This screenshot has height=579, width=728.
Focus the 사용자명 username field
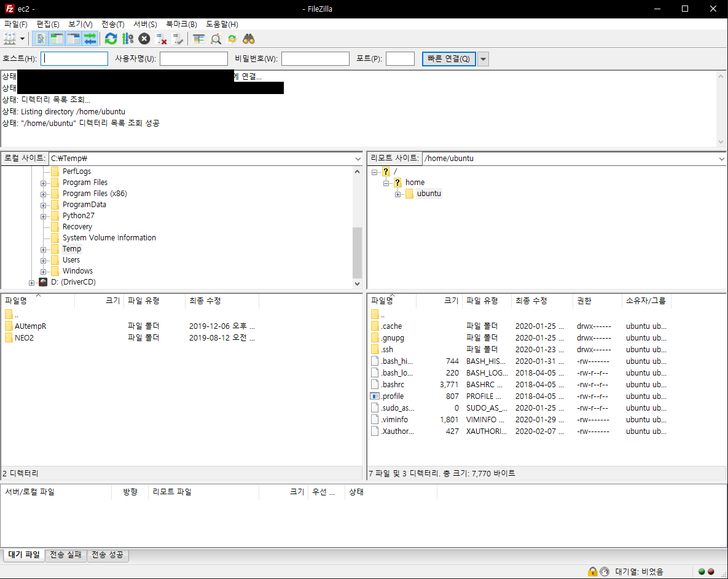(194, 58)
